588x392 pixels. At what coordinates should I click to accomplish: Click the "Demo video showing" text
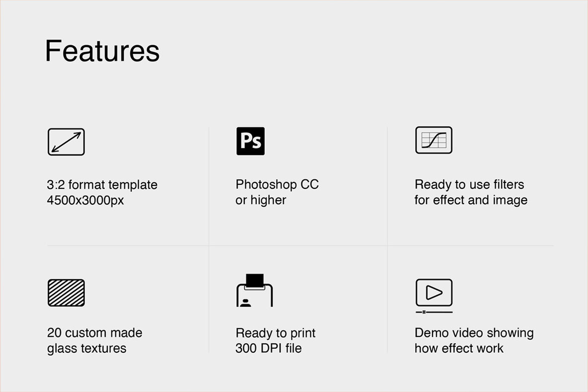coord(474,333)
